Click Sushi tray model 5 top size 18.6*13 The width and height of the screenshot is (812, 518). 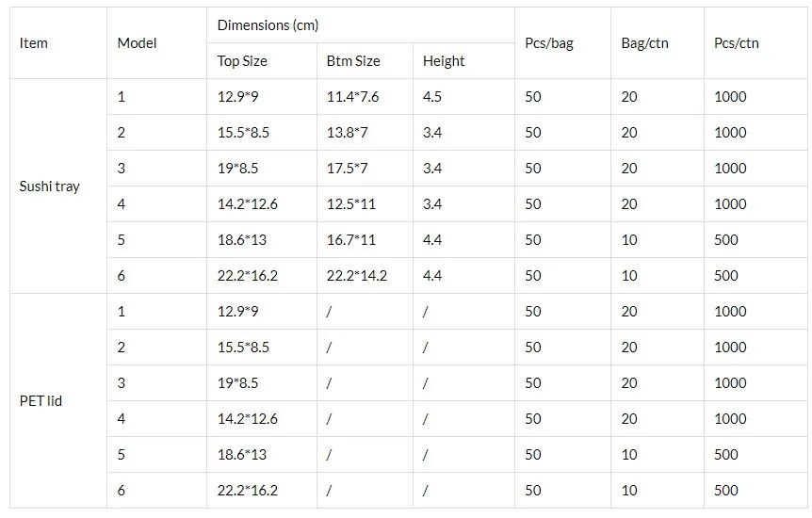[x=242, y=240]
